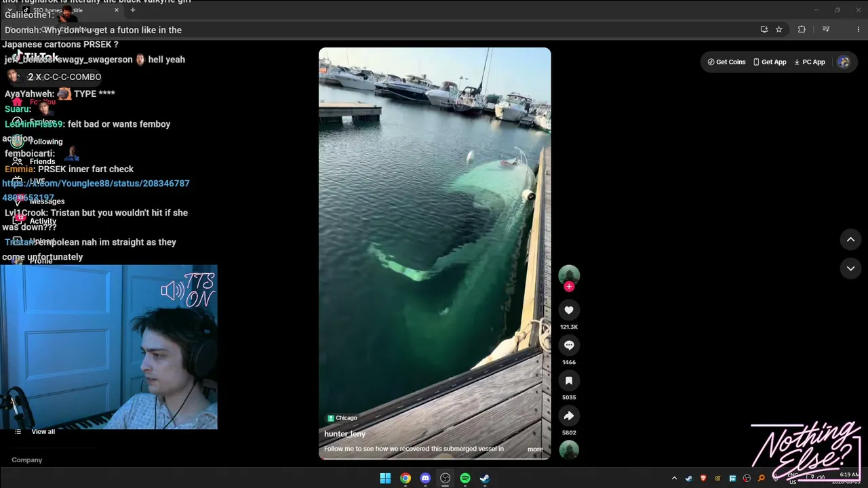Click the OBS icon in system tray
The height and width of the screenshot is (488, 868).
click(747, 479)
